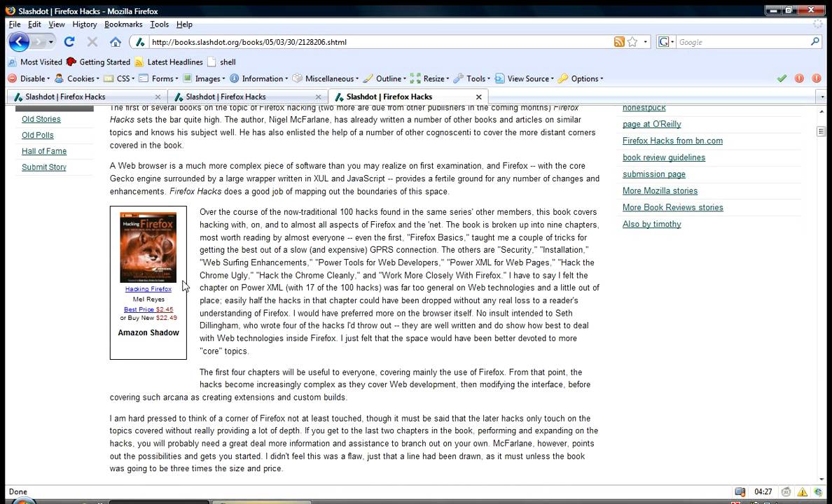Switch to the first Slashdot | Firefox Hacks tab
The width and height of the screenshot is (832, 504).
pyautogui.click(x=88, y=97)
